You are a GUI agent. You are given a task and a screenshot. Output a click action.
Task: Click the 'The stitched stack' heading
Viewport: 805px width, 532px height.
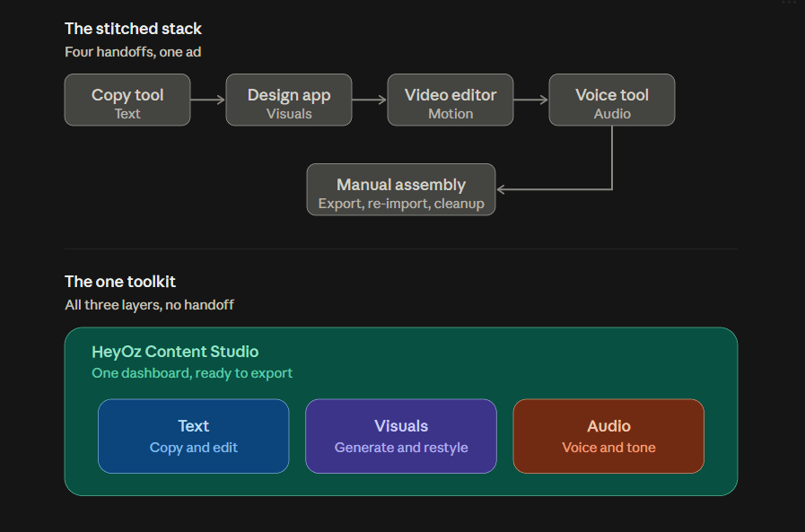pyautogui.click(x=133, y=29)
